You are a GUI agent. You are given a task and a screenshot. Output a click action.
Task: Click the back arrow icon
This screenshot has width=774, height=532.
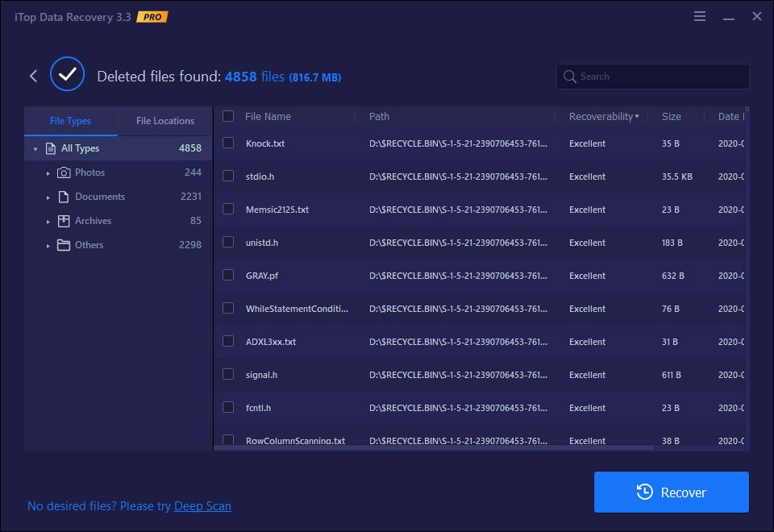(x=33, y=76)
